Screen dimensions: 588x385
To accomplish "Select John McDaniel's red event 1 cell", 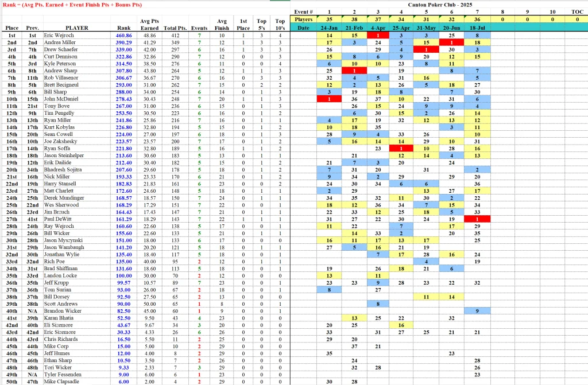I will tap(329, 99).
